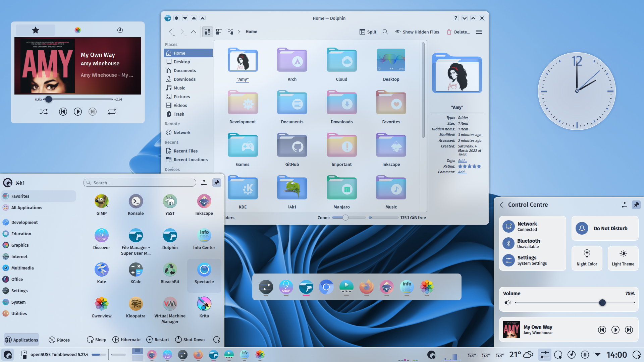Select the GitHub folder in Dolphin
Screen dimensions: 644x362
click(x=292, y=150)
